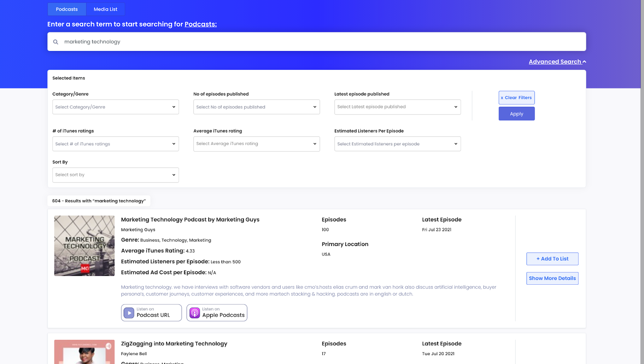
Task: Open Latest episode published dropdown
Action: pyautogui.click(x=398, y=107)
